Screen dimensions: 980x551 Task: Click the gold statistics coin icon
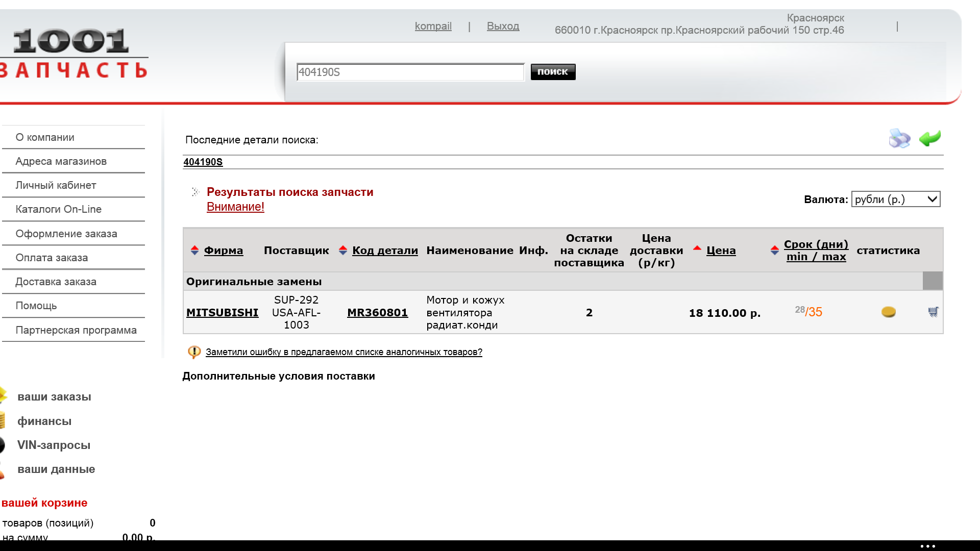point(888,312)
